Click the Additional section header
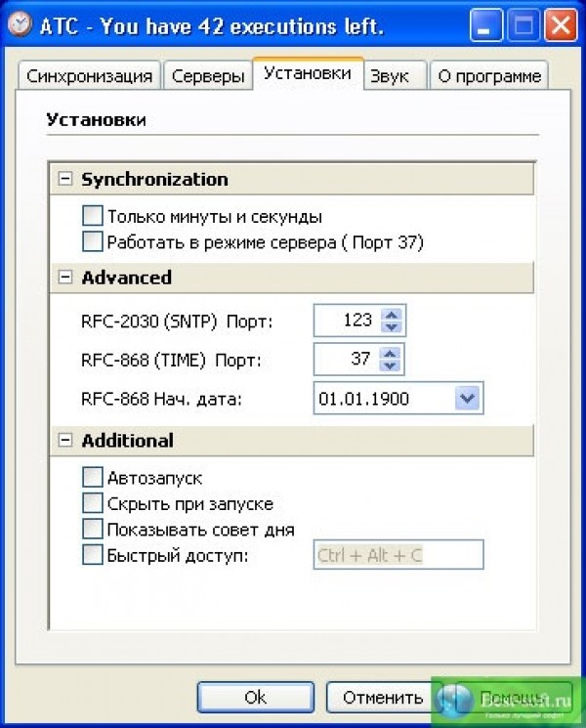Image resolution: width=586 pixels, height=728 pixels. tap(292, 440)
